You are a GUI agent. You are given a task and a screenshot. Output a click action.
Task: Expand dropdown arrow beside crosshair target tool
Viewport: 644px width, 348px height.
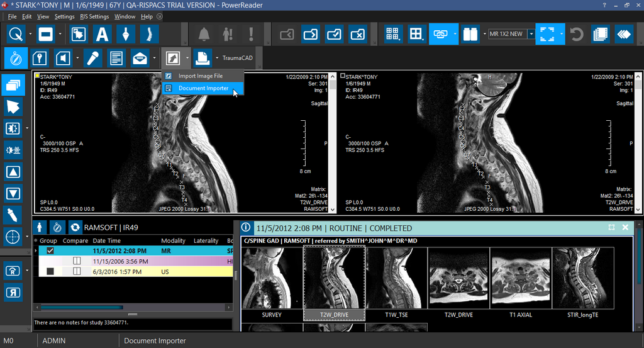click(28, 237)
